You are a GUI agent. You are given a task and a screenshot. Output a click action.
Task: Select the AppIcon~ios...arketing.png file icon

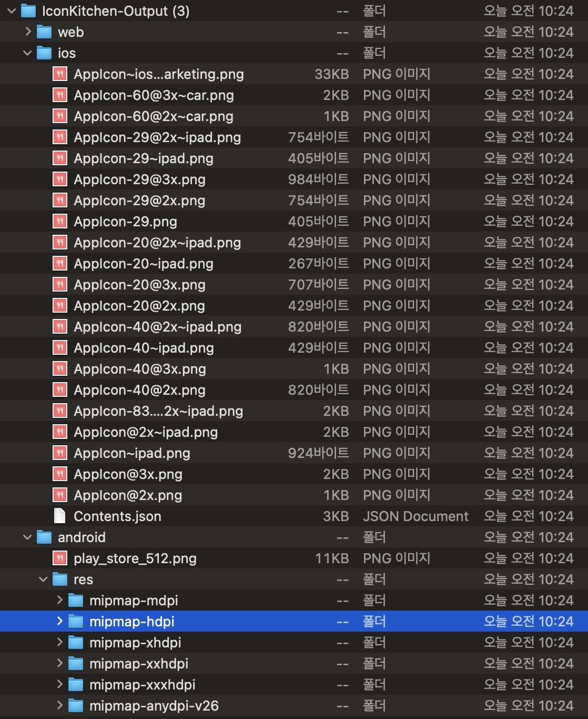tap(60, 74)
